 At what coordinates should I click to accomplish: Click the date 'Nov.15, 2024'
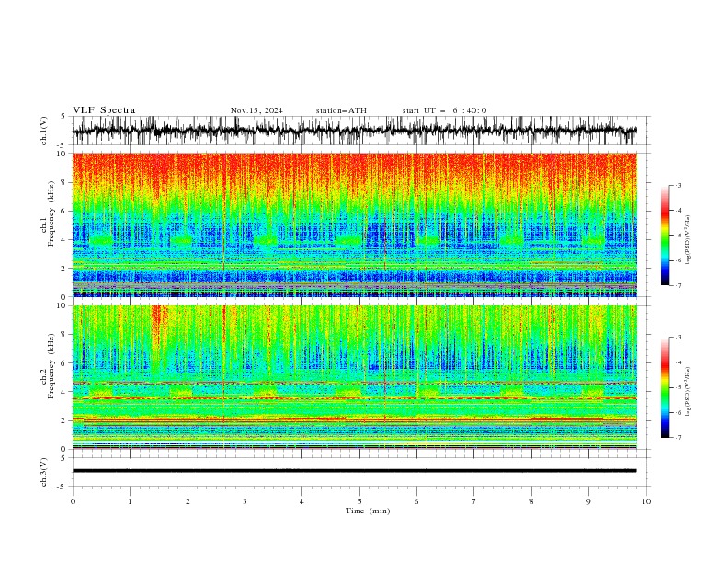(256, 110)
